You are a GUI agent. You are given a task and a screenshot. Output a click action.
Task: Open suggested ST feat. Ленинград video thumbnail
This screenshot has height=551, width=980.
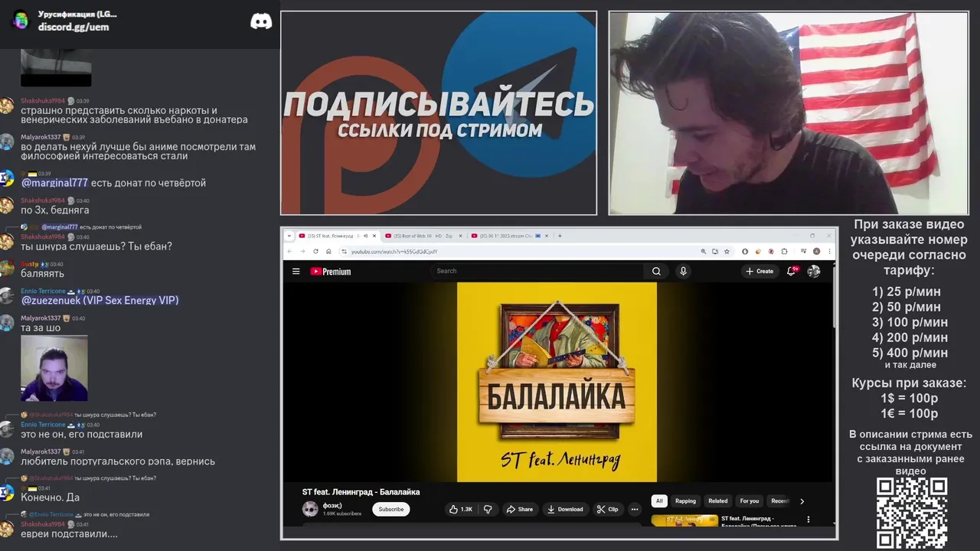coord(684,520)
